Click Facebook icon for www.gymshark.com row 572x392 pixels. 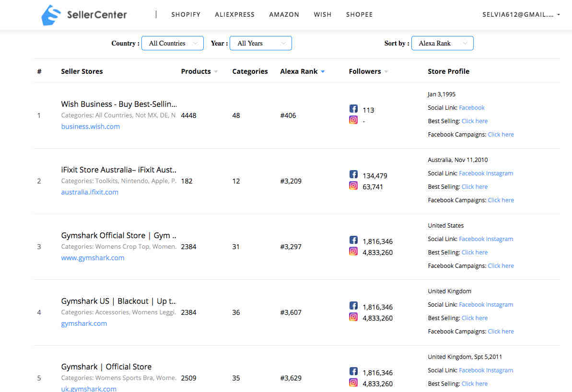353,240
